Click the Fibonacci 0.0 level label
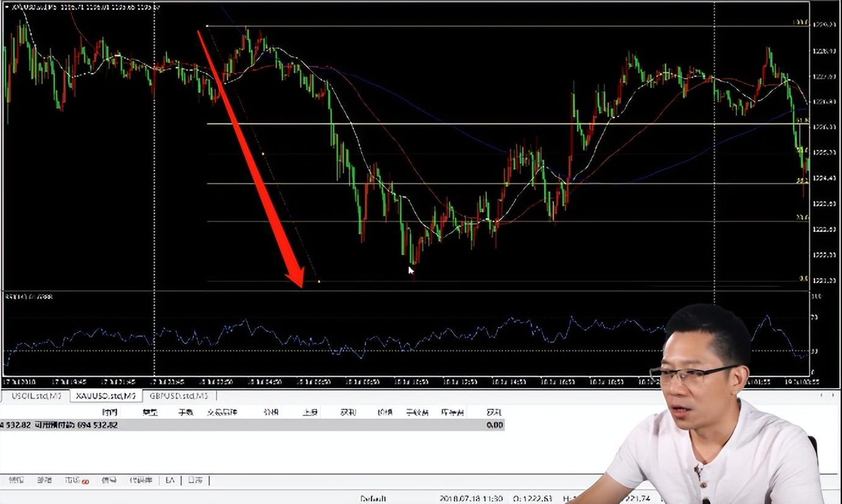 pyautogui.click(x=804, y=278)
